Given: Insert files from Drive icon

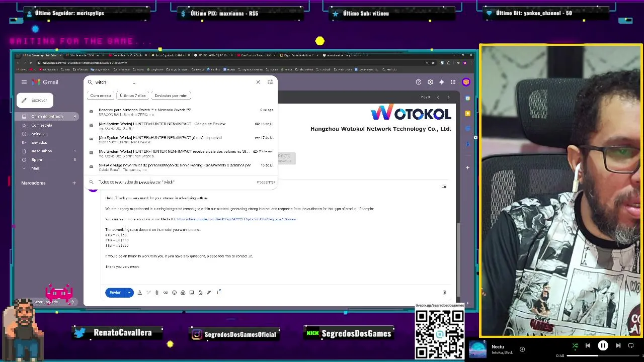Looking at the screenshot, I should pos(183,293).
